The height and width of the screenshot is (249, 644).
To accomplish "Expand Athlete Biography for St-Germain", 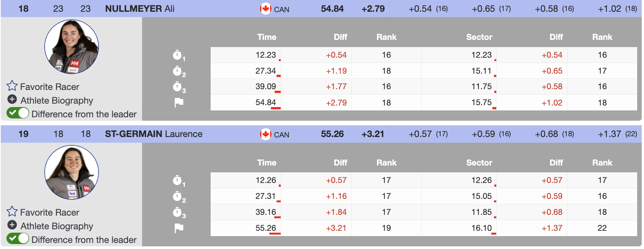I will (x=12, y=225).
